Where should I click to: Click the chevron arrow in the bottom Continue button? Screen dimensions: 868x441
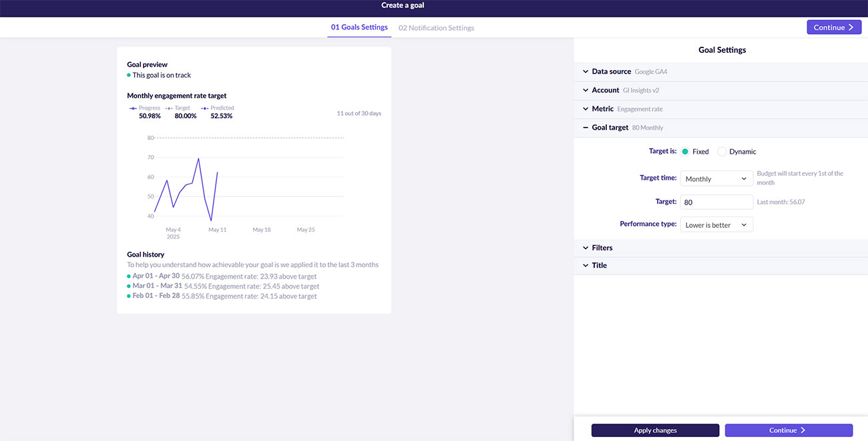(803, 430)
